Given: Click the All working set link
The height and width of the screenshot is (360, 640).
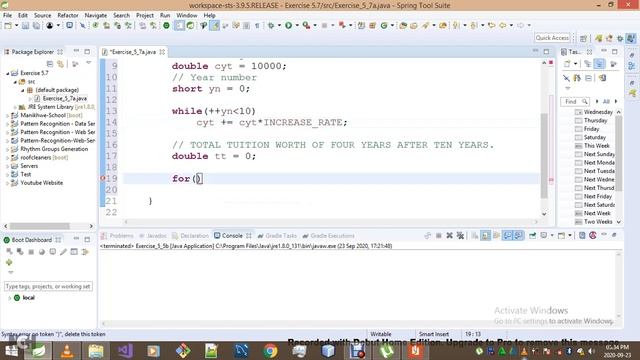Looking at the screenshot, I should [606, 101].
